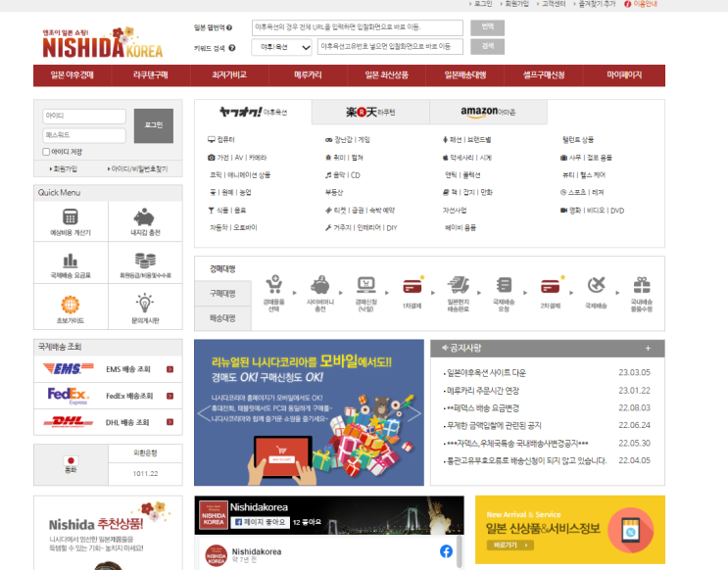This screenshot has width=728, height=570.
Task: Open 아이디/비밀번호찾기 link
Action: coord(138,169)
